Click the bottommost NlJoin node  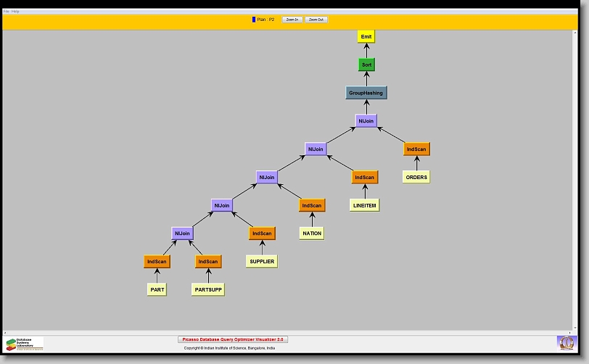point(182,233)
